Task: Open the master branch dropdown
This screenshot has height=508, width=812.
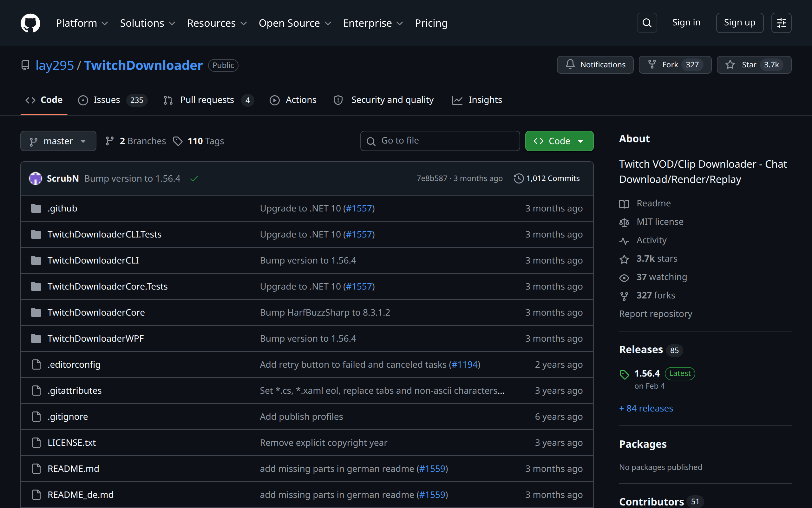Action: (58, 141)
